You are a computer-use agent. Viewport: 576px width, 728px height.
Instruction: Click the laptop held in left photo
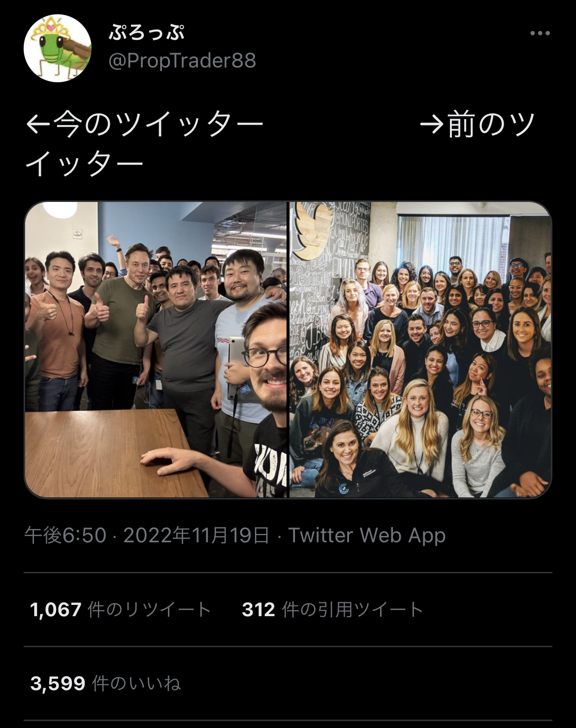tap(236, 367)
